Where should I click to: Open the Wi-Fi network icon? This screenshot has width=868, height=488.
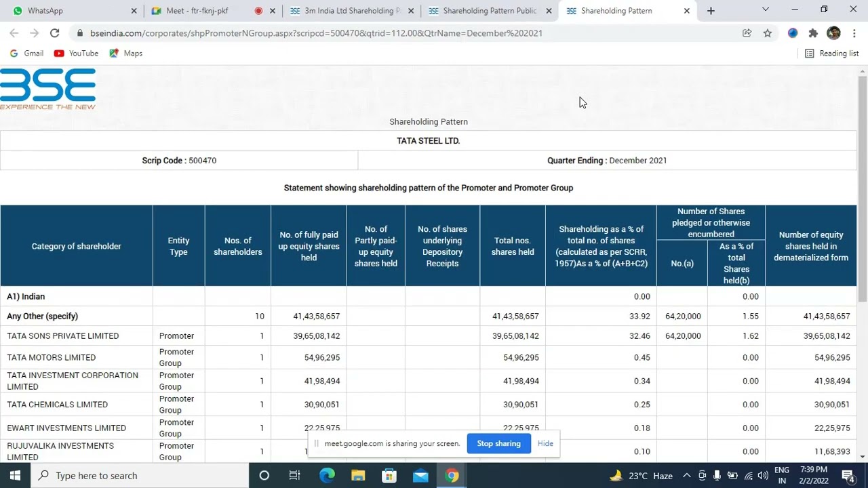748,476
